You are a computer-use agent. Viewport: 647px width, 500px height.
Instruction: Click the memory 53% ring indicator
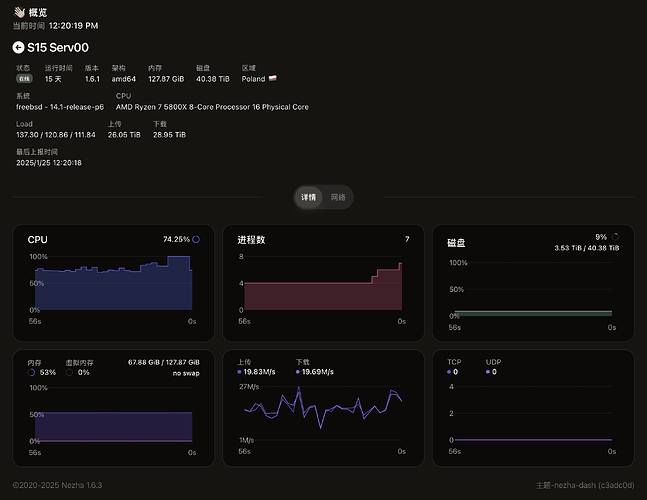(x=31, y=373)
